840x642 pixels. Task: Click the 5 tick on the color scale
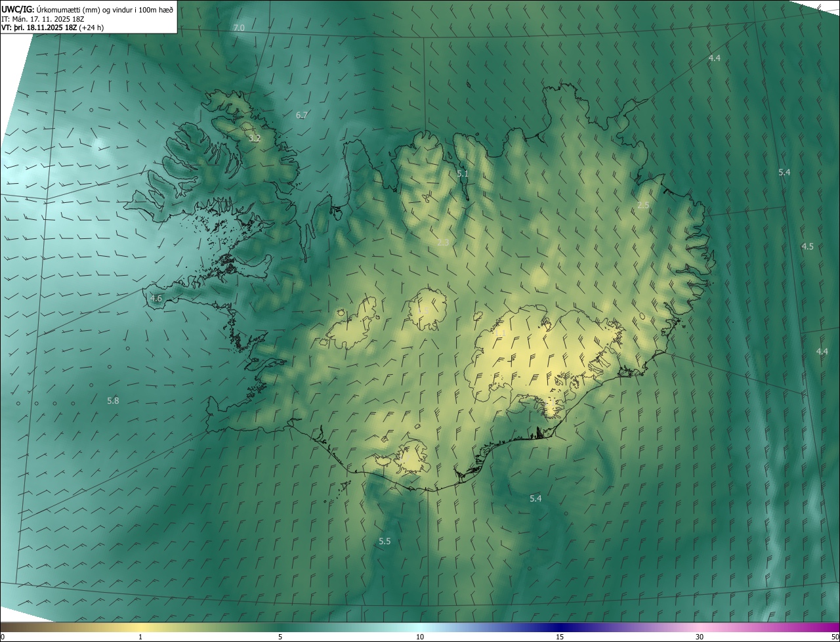(280, 637)
